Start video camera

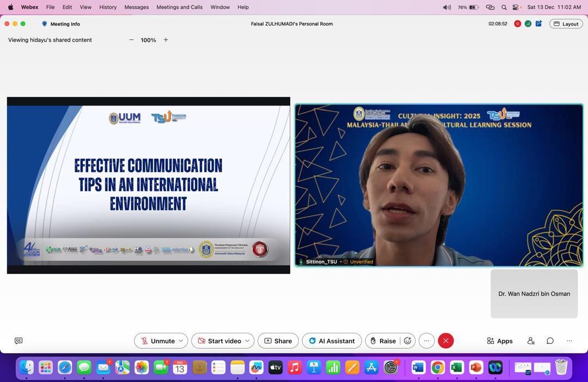pyautogui.click(x=219, y=341)
